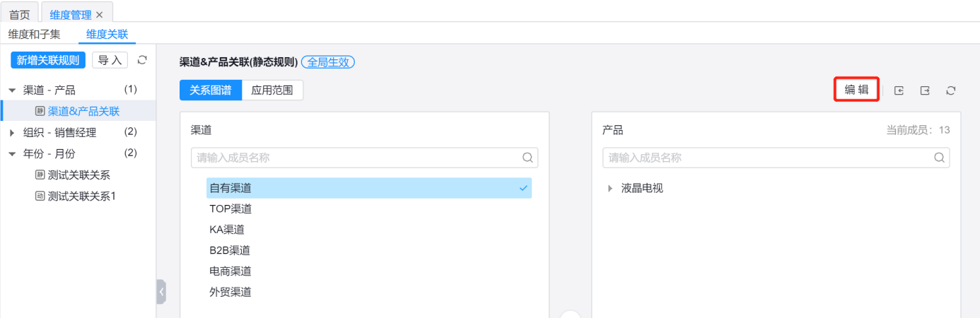980x318 pixels.
Task: Click the import icon next to 编辑
Action: pyautogui.click(x=899, y=90)
